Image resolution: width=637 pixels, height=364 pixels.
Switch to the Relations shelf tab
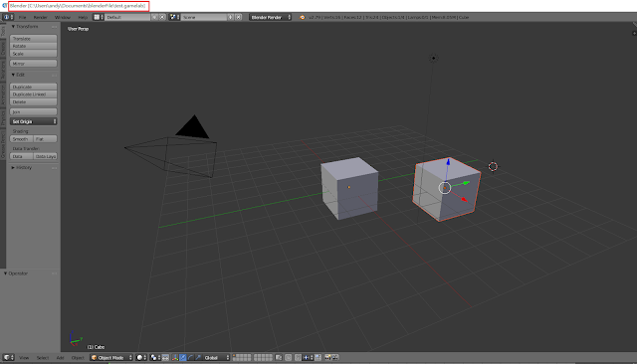[x=3, y=70]
